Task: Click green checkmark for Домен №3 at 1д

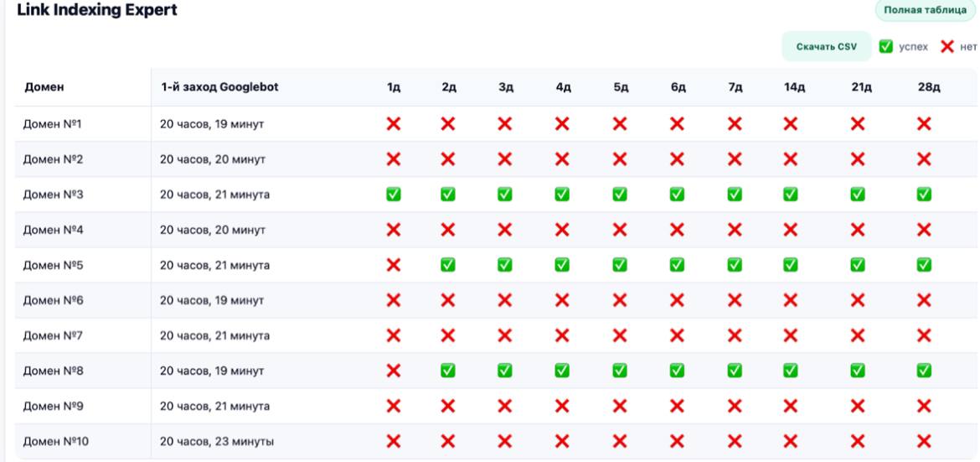Action: [392, 195]
